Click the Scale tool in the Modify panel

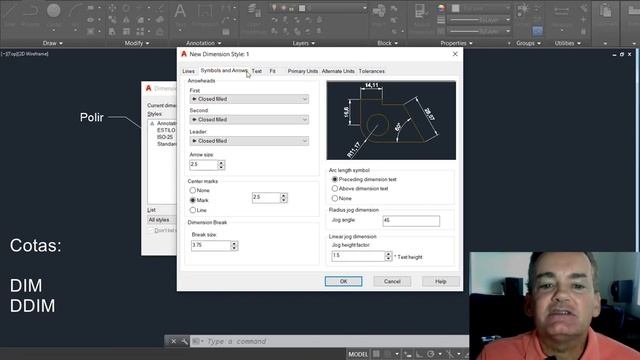coord(126,31)
